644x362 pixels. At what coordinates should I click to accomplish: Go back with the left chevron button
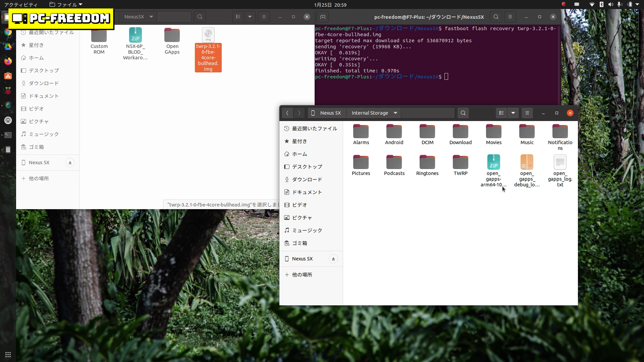click(x=287, y=113)
